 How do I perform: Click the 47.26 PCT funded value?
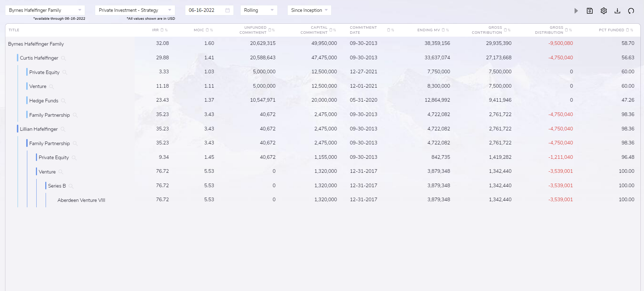click(x=628, y=100)
